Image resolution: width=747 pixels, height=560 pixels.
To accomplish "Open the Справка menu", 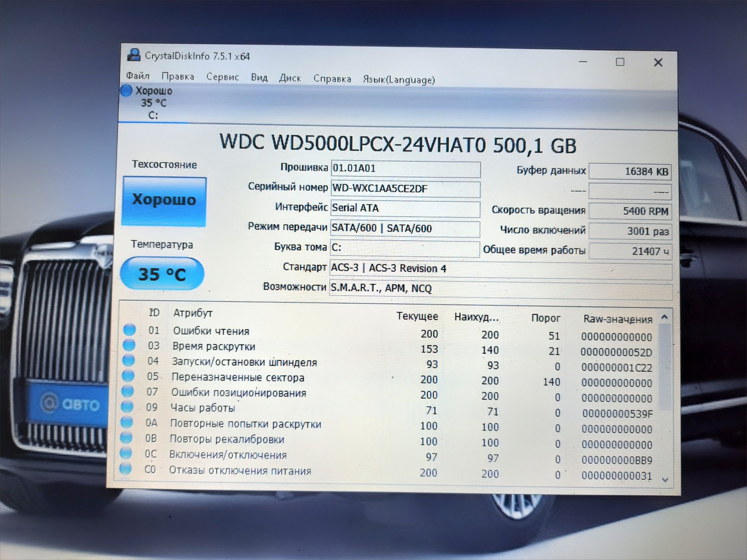I will coord(332,79).
